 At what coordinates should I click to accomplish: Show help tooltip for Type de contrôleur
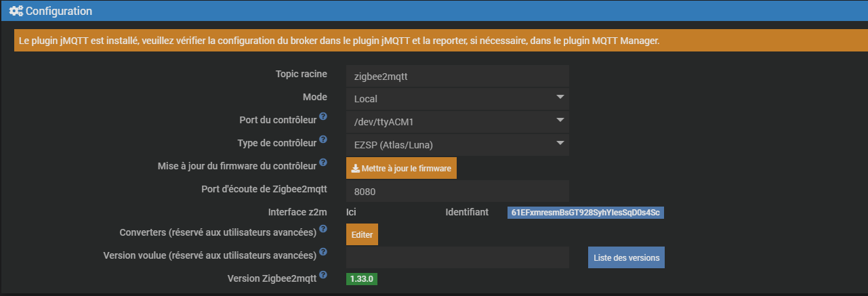[323, 140]
